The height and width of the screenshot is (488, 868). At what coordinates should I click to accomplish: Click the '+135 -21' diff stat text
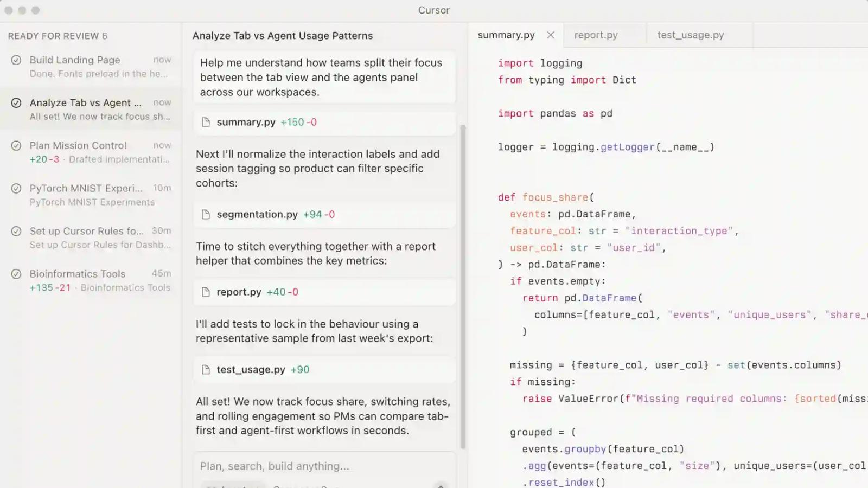[x=50, y=288]
